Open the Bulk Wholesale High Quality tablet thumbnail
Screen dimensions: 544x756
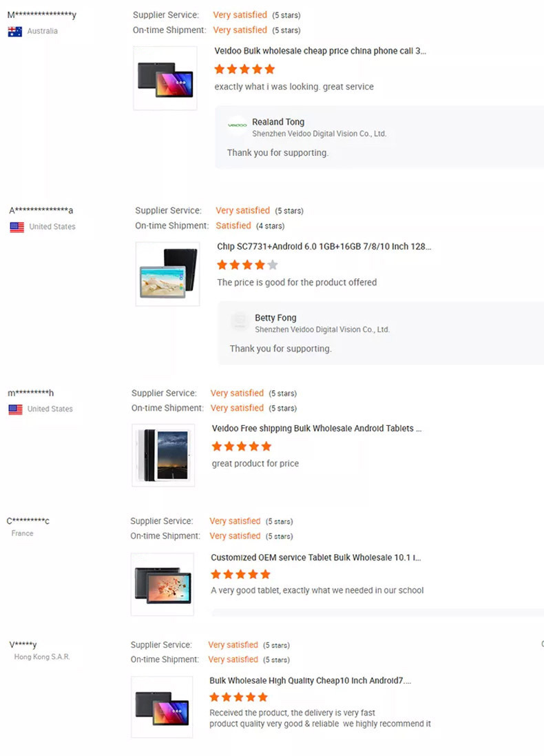click(x=162, y=707)
